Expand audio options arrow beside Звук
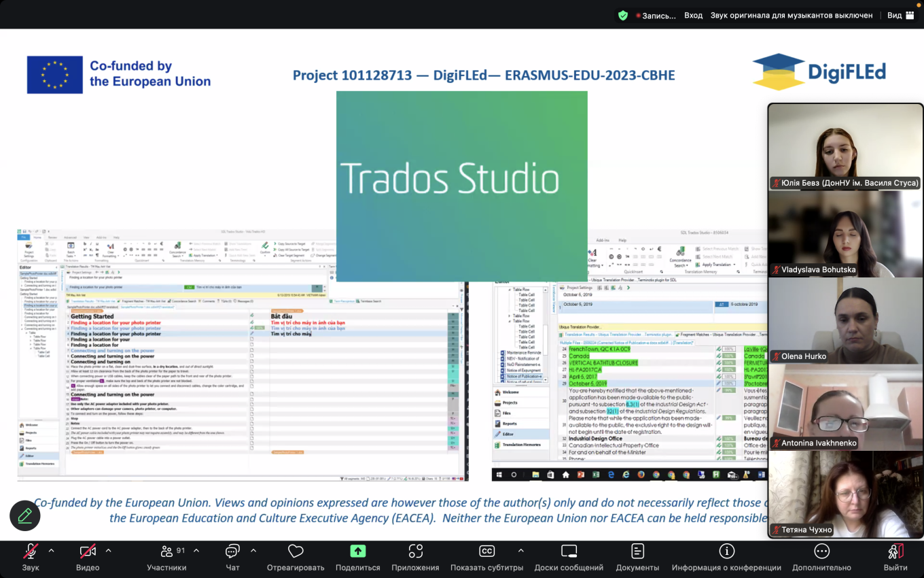 [52, 551]
